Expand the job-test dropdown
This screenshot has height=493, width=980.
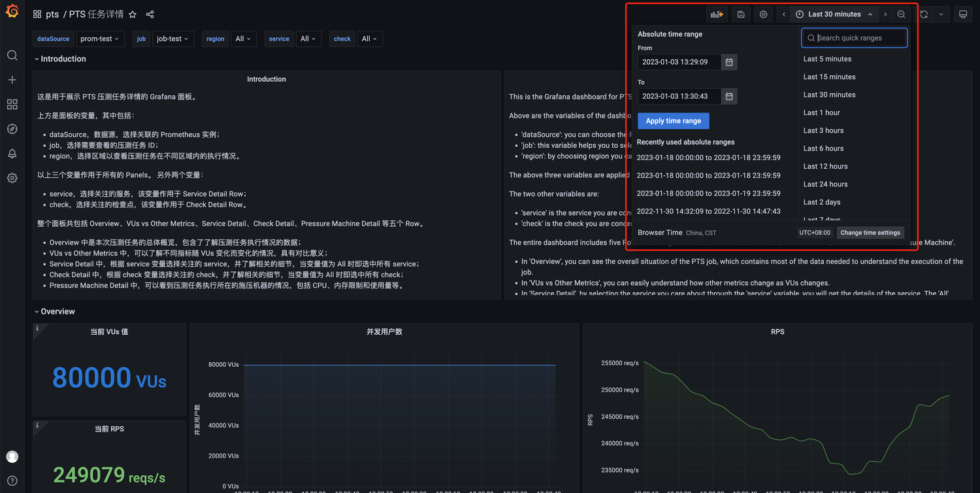pyautogui.click(x=172, y=39)
